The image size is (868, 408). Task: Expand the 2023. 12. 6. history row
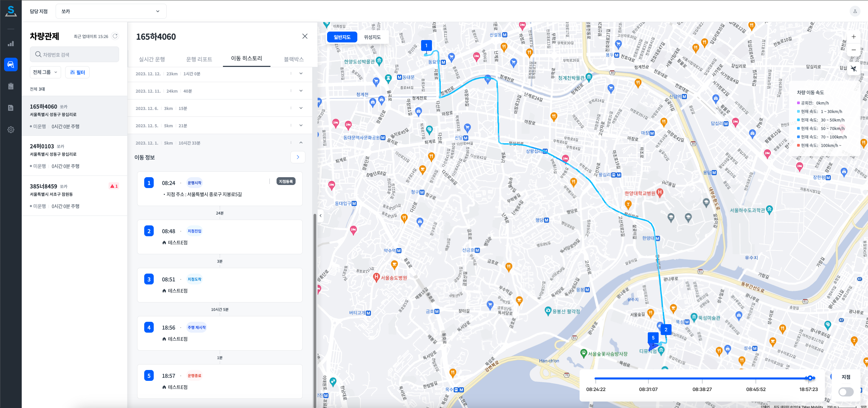pyautogui.click(x=301, y=108)
